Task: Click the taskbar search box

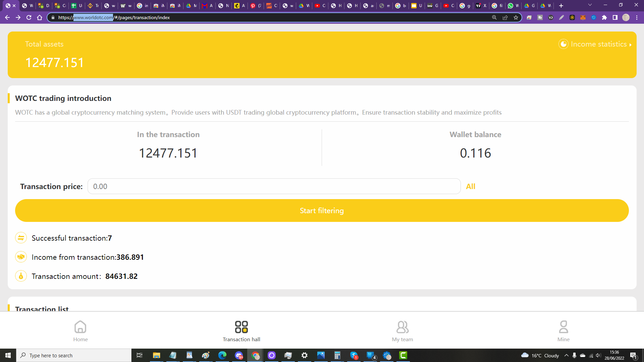Action: (x=74, y=355)
